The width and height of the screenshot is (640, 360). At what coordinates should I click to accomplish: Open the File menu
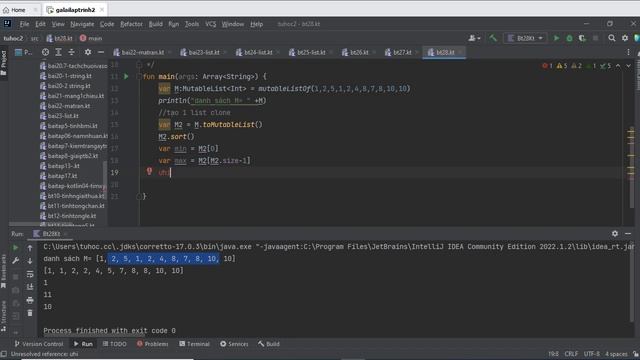[x=24, y=24]
